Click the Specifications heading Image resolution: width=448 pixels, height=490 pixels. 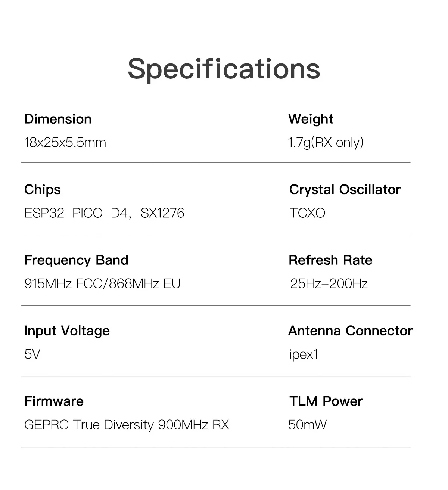click(224, 69)
